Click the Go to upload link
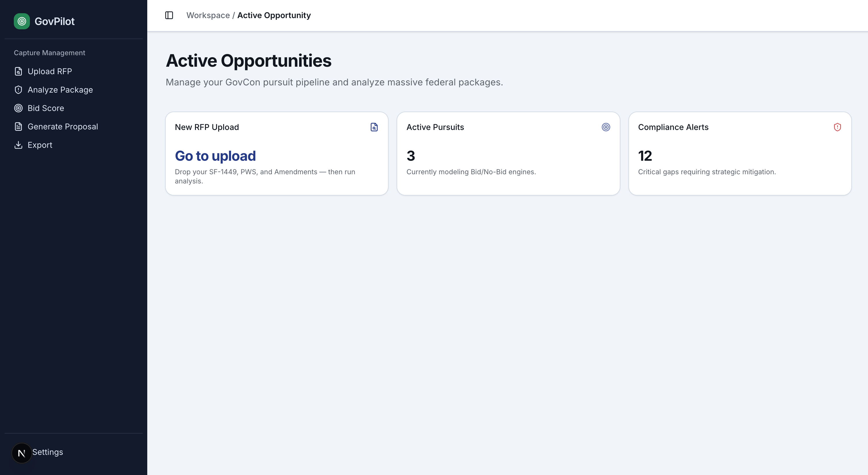Image resolution: width=868 pixels, height=475 pixels. 215,156
